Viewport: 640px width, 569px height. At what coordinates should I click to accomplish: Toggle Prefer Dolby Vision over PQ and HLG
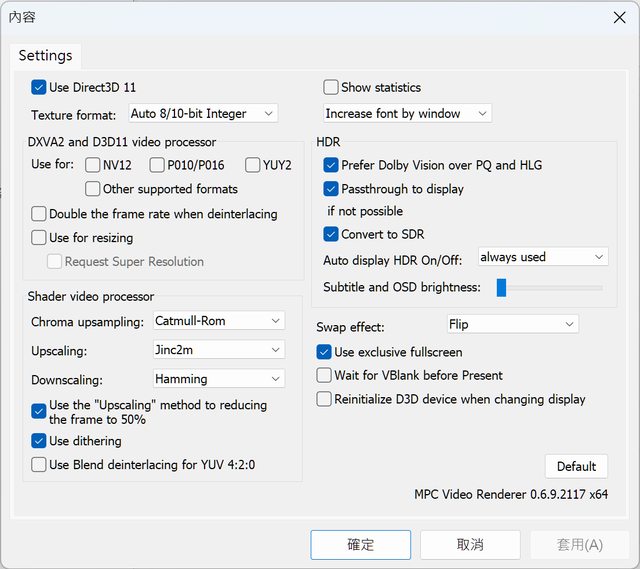[332, 165]
